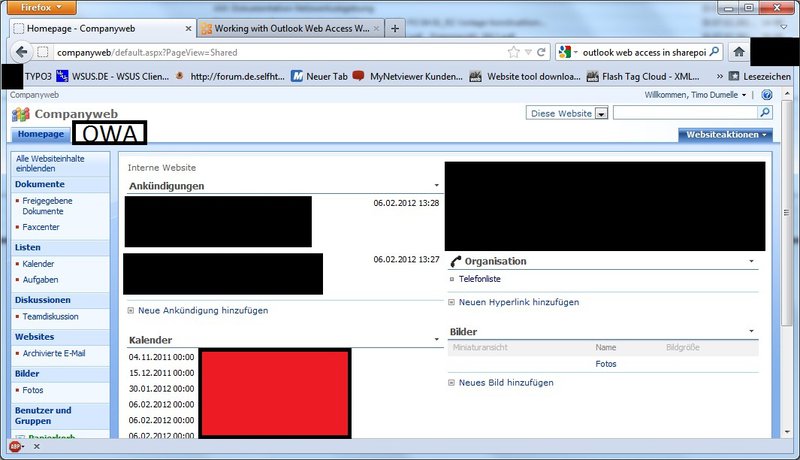The image size is (800, 460).
Task: Expand the Bilder web part menu arrow
Action: pyautogui.click(x=752, y=331)
